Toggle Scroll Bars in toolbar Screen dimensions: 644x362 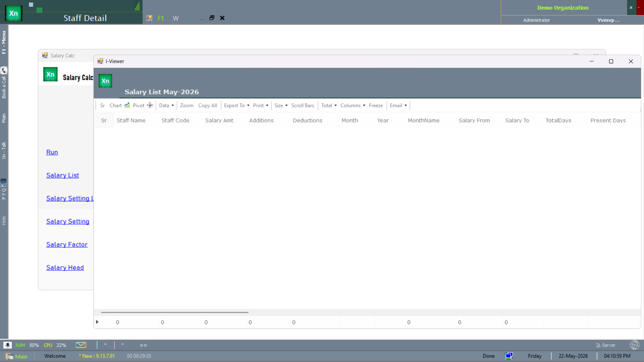[x=303, y=105]
